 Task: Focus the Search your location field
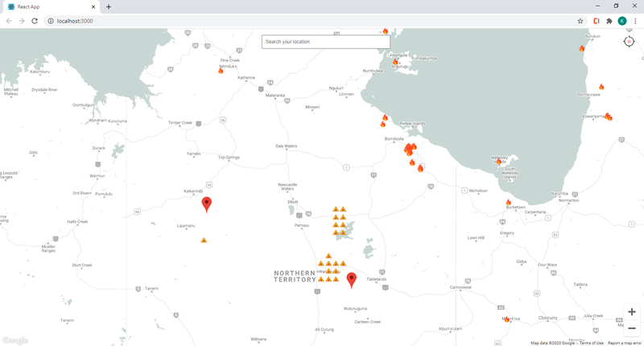pyautogui.click(x=325, y=41)
